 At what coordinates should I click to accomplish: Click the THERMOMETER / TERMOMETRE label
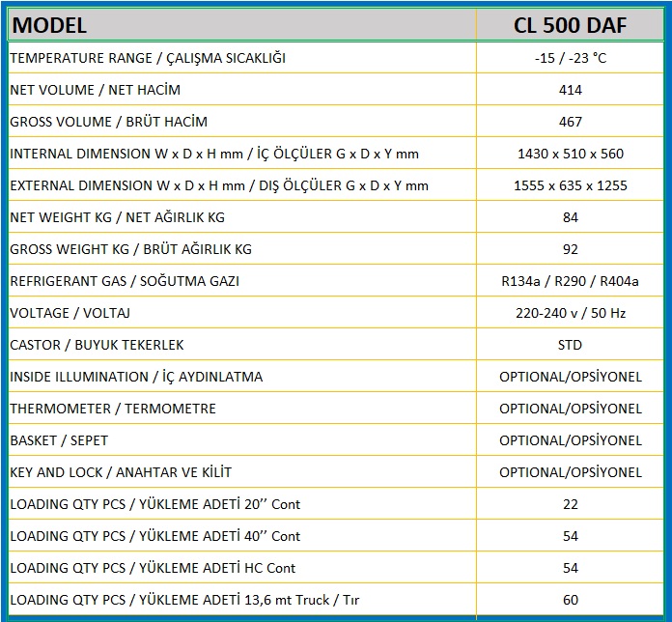click(113, 409)
